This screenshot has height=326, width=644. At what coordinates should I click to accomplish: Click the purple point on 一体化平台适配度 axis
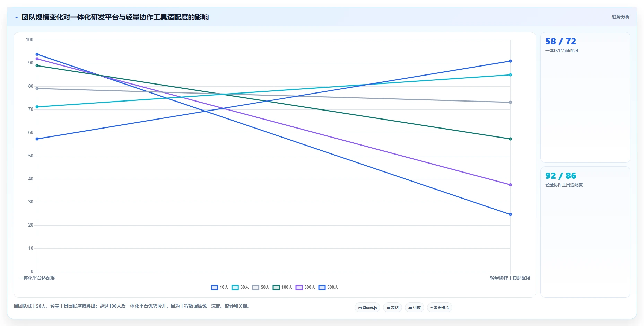[x=37, y=59]
